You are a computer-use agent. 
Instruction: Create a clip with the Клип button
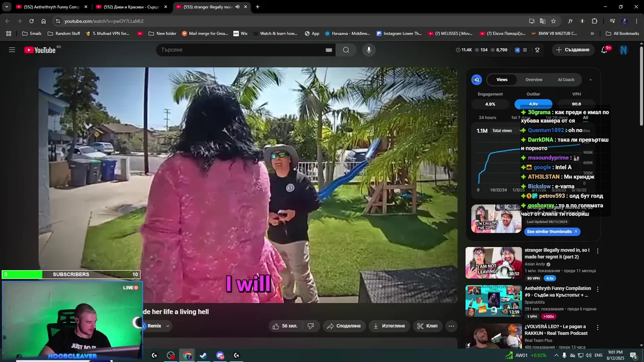pyautogui.click(x=428, y=326)
